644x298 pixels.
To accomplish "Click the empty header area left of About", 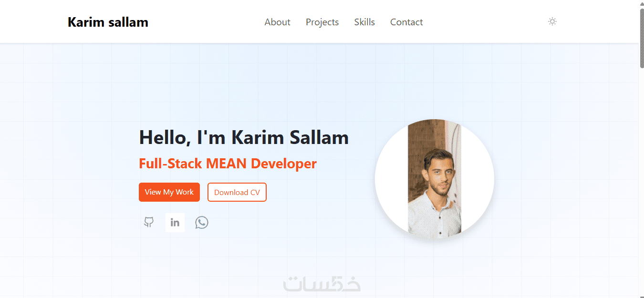I will click(x=206, y=22).
